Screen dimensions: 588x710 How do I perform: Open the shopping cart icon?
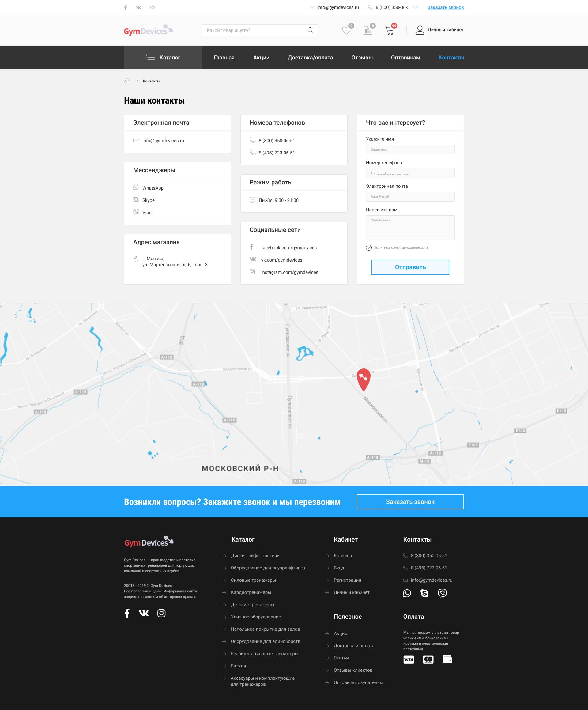[x=389, y=30]
